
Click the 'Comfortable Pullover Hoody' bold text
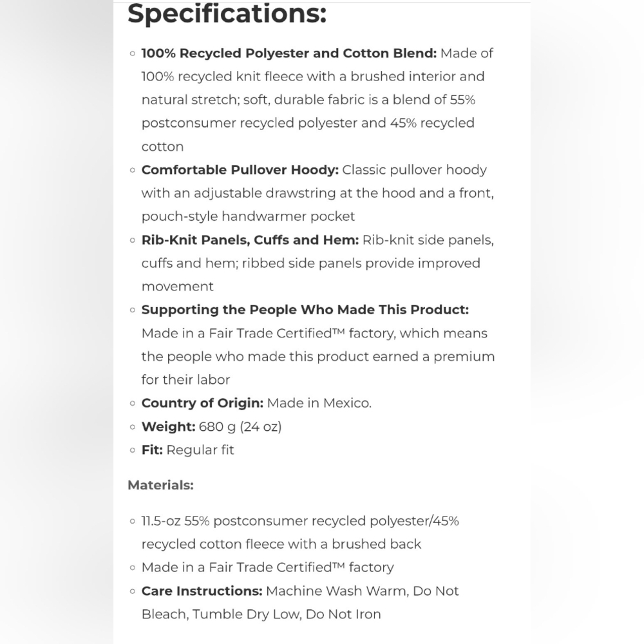pyautogui.click(x=240, y=170)
